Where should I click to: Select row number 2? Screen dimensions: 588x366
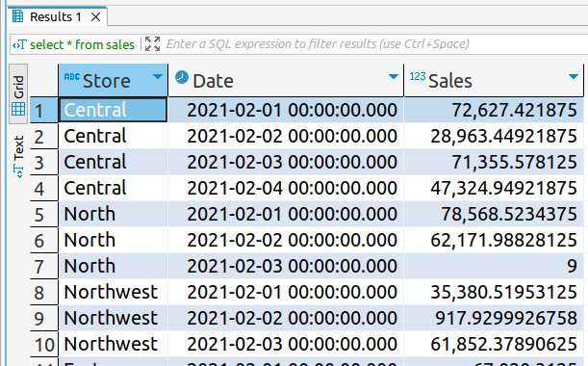(44, 136)
